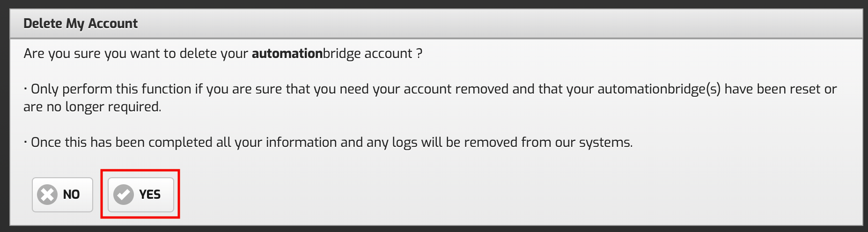Click the "automationbridge(s)" word in the first bullet
The image size is (868, 232).
pos(659,89)
